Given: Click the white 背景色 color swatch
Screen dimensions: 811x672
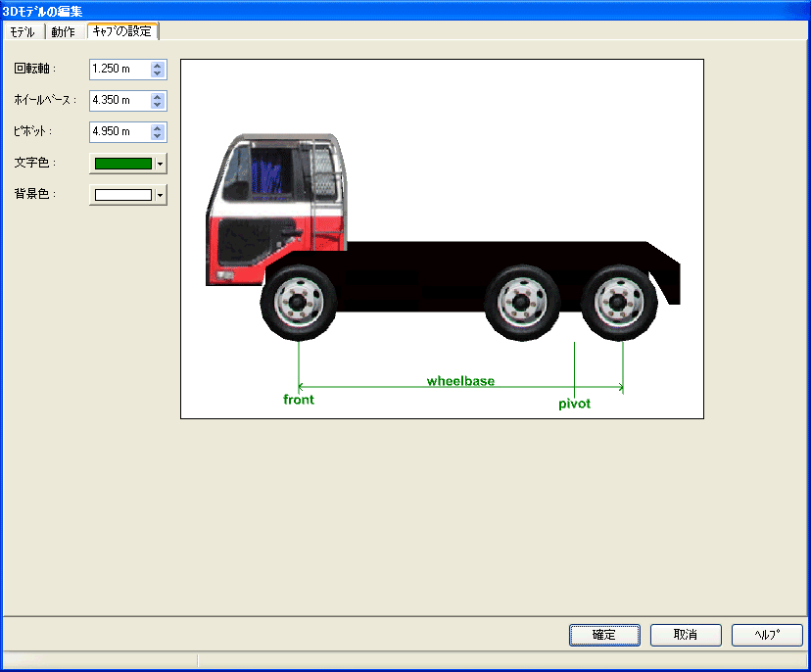Looking at the screenshot, I should tap(123, 195).
